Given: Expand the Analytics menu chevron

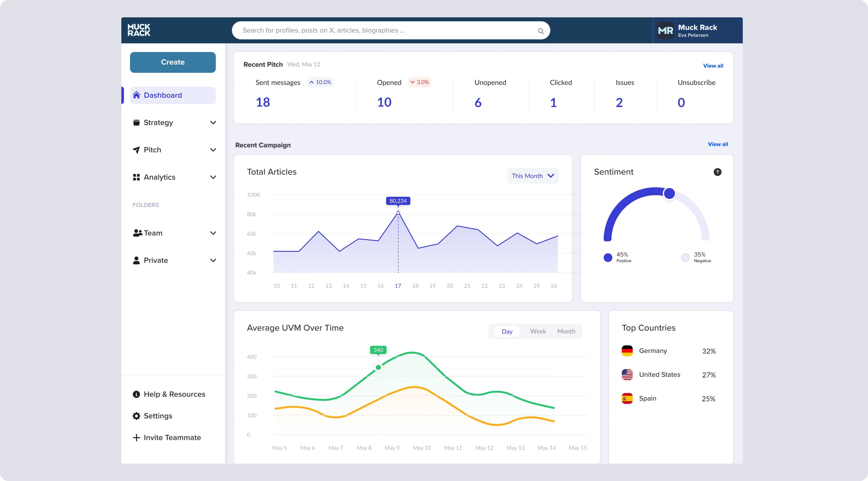Looking at the screenshot, I should point(213,177).
